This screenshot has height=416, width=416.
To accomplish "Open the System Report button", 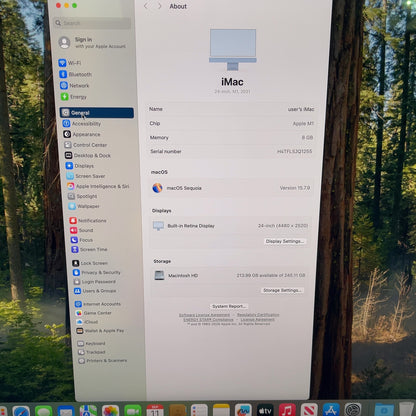I will click(229, 306).
